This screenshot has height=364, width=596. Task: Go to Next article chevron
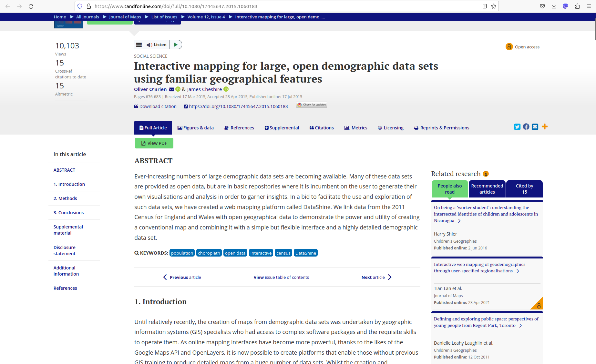pos(390,277)
